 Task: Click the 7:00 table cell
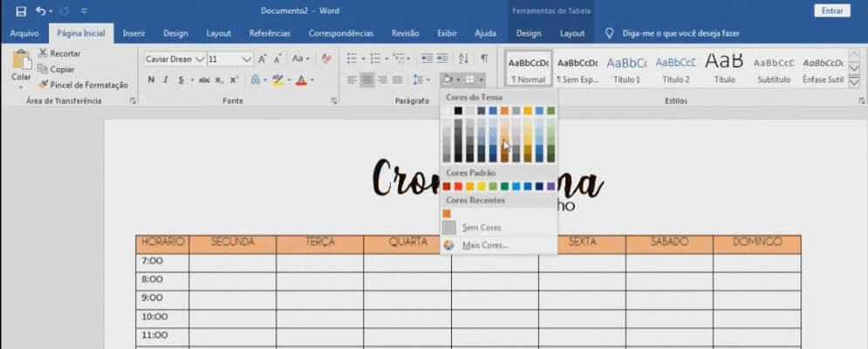pyautogui.click(x=162, y=263)
